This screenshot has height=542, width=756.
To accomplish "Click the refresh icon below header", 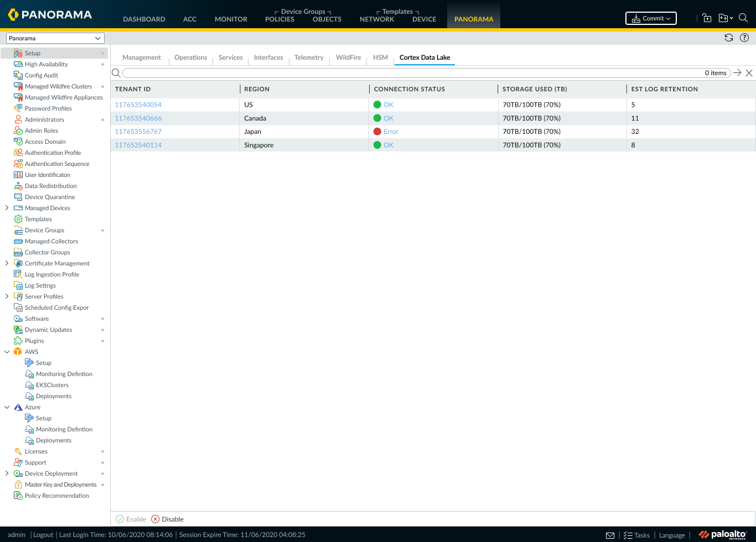I will pos(729,38).
